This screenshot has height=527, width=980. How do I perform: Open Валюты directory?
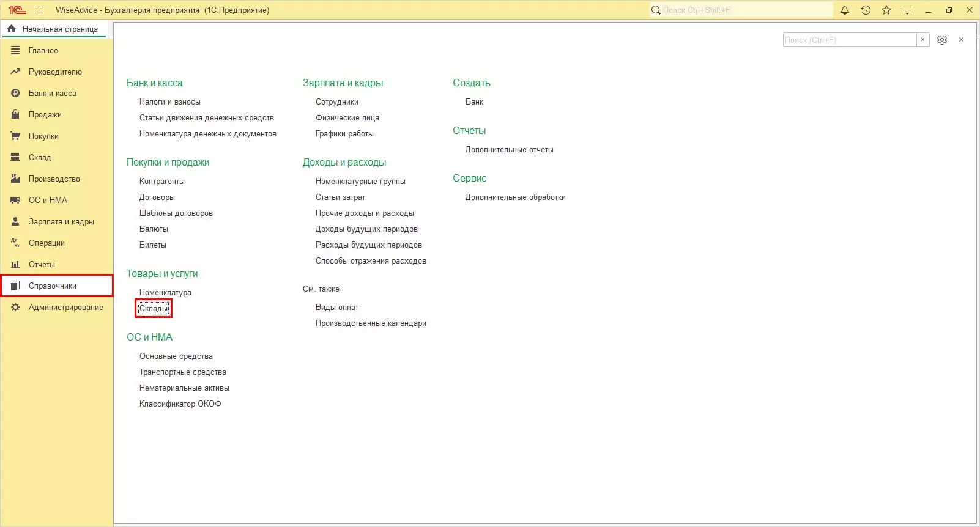pos(154,229)
